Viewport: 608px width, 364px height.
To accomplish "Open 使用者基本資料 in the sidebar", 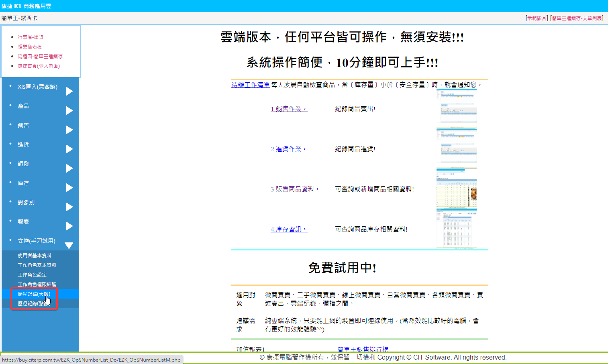I will click(35, 256).
